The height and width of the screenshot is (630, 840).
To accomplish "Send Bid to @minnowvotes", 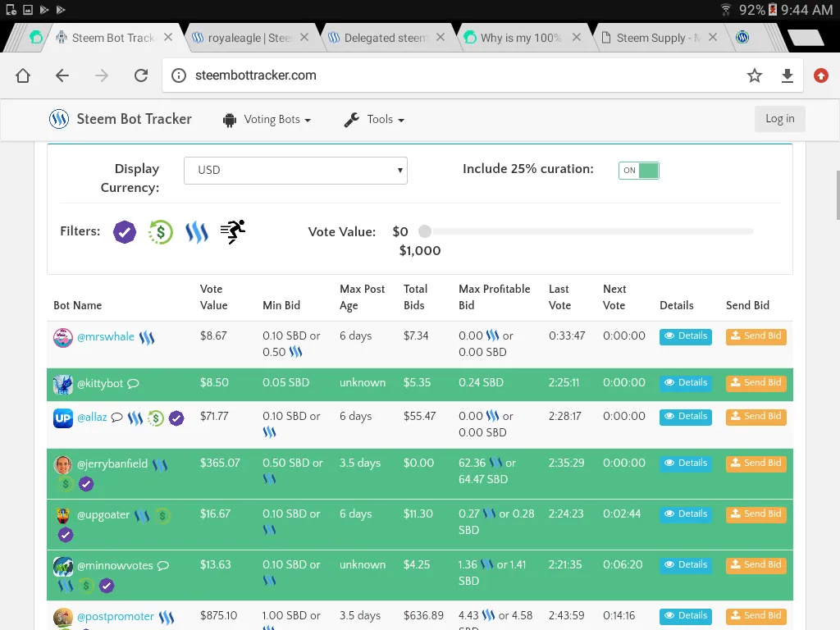I will click(x=756, y=565).
